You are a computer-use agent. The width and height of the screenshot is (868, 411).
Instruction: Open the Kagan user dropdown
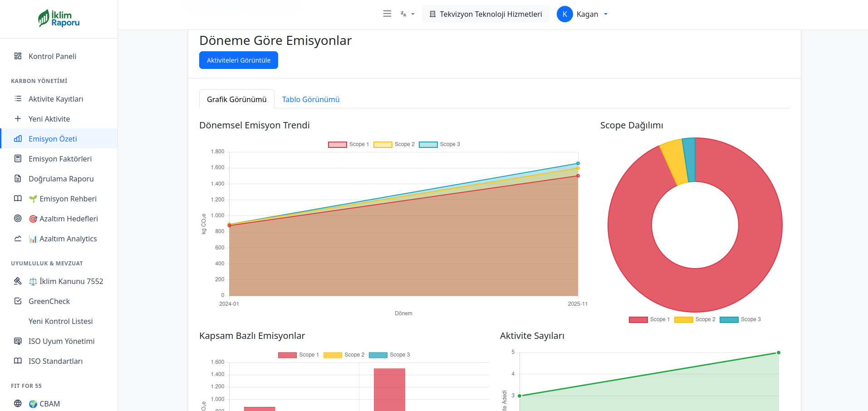(583, 14)
